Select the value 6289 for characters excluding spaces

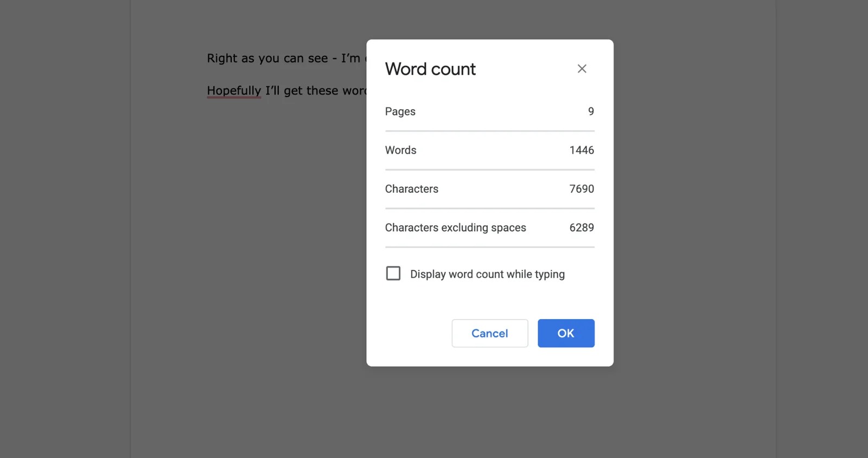pyautogui.click(x=582, y=228)
